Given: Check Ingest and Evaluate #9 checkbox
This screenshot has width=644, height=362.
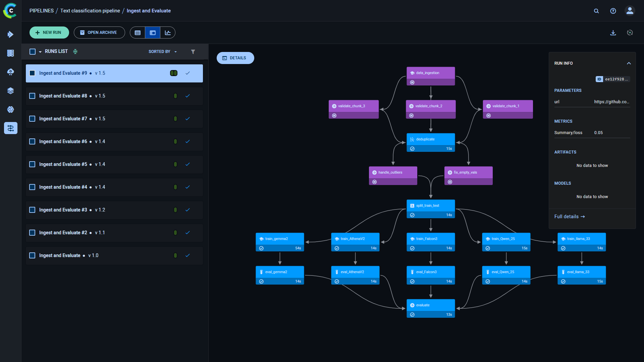Looking at the screenshot, I should pos(32,73).
